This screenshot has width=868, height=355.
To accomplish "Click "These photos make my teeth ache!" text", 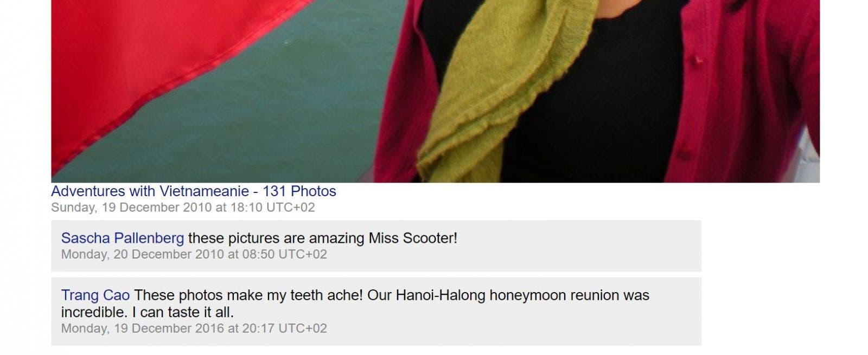I will pyautogui.click(x=248, y=295).
